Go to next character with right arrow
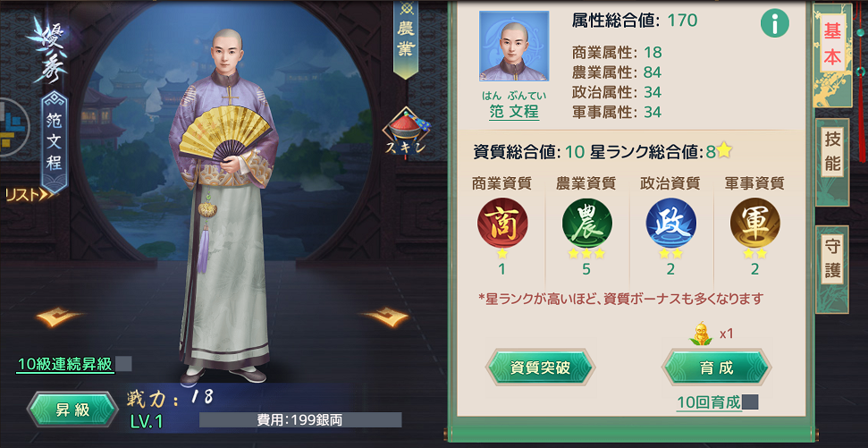Screen dimensions: 868x448 [384, 317]
